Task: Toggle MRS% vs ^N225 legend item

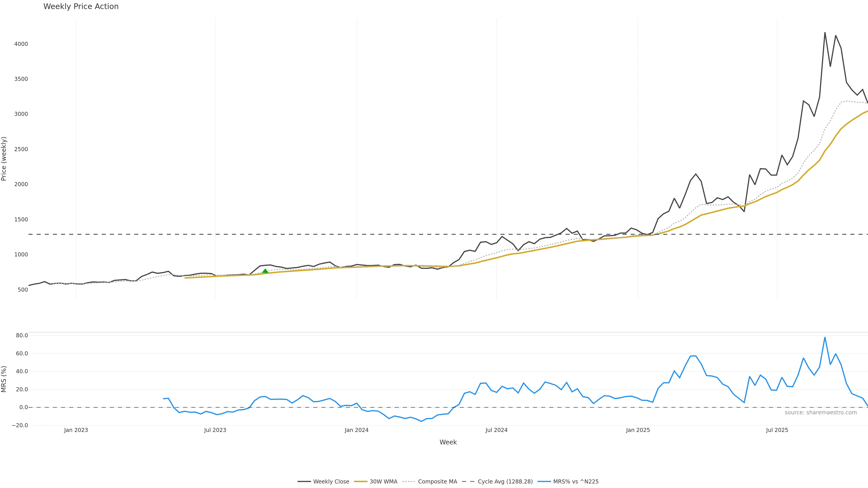Action: click(576, 482)
